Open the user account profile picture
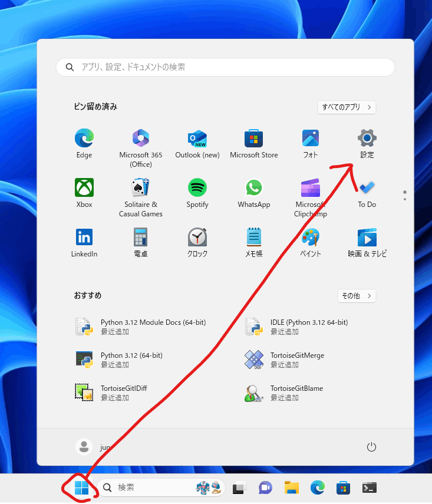432x504 pixels. [x=84, y=447]
